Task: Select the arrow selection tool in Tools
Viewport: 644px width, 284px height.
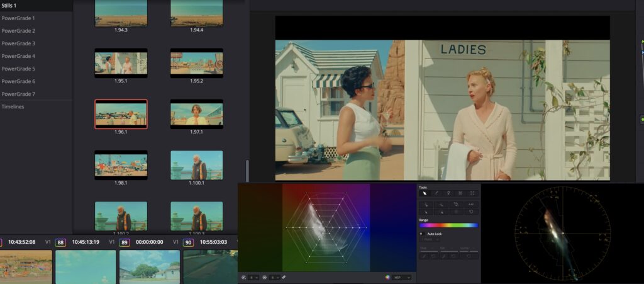Action: (425, 193)
